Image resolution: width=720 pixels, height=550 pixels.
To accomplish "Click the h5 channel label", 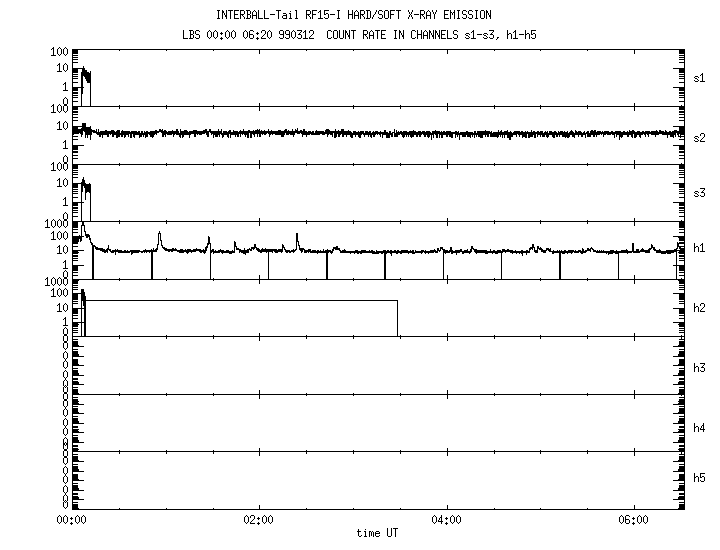I will click(700, 478).
